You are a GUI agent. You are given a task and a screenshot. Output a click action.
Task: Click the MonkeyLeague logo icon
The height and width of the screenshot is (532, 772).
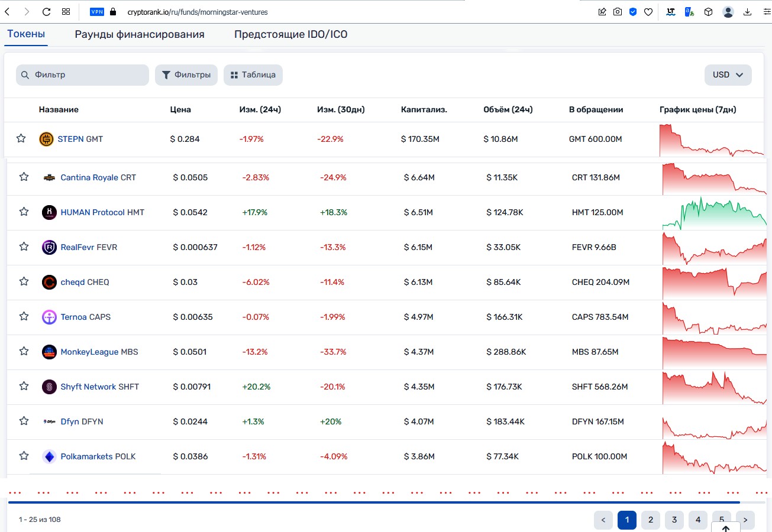click(49, 352)
